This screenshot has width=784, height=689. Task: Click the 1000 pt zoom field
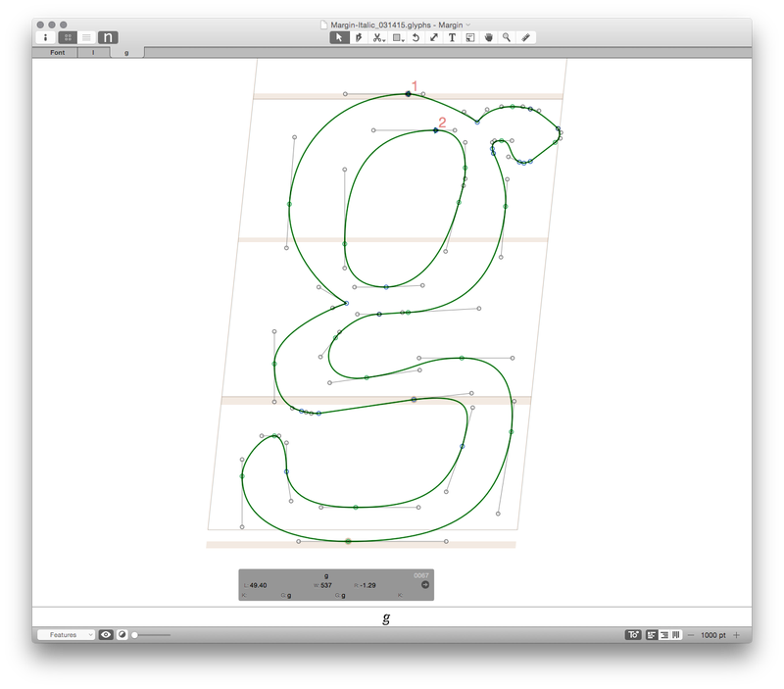tap(713, 635)
